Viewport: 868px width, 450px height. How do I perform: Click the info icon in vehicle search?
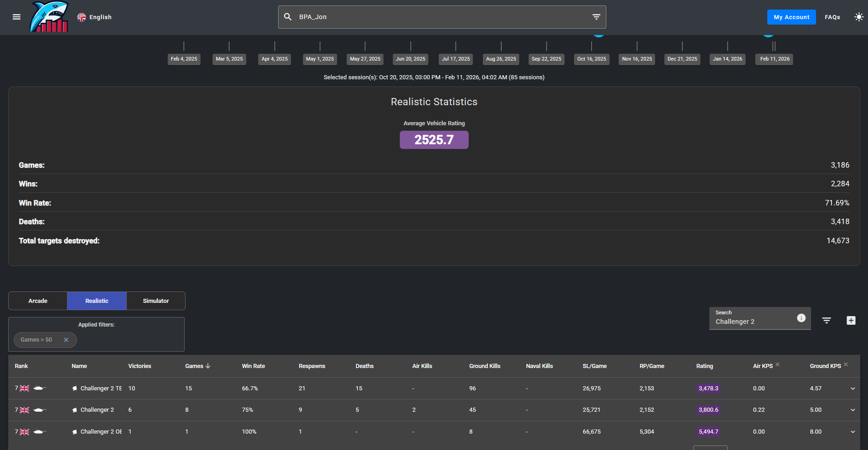(x=801, y=318)
